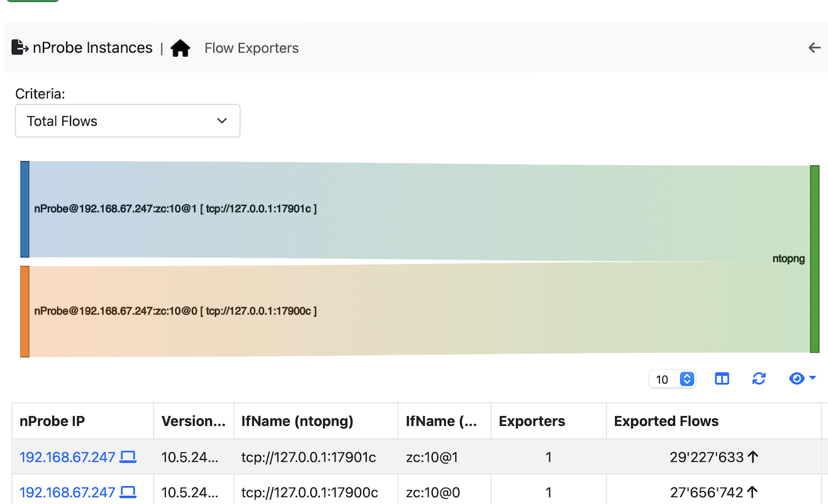The width and height of the screenshot is (828, 504).
Task: Click exported flows value 27'656'742
Action: pyautogui.click(x=707, y=492)
